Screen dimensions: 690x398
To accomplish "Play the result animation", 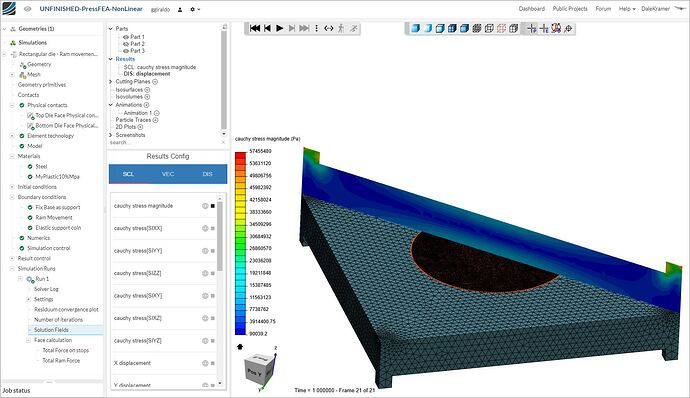I will click(x=279, y=28).
